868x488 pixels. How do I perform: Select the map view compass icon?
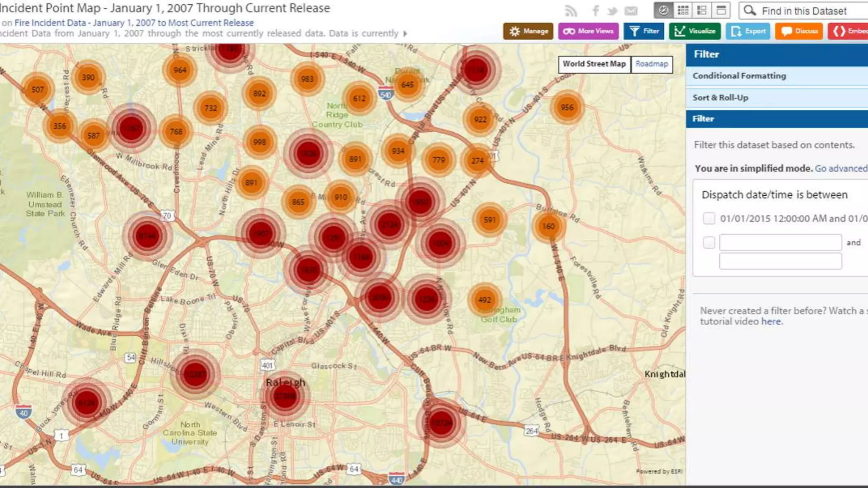tap(664, 11)
